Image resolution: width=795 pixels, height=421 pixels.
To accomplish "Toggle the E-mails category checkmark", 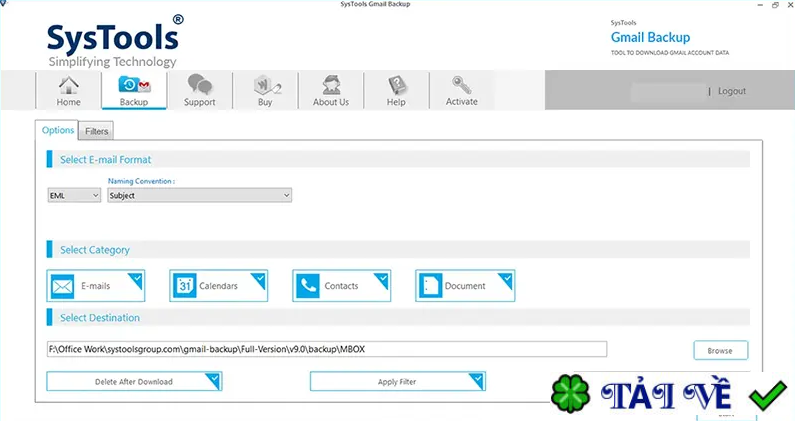I will point(136,279).
